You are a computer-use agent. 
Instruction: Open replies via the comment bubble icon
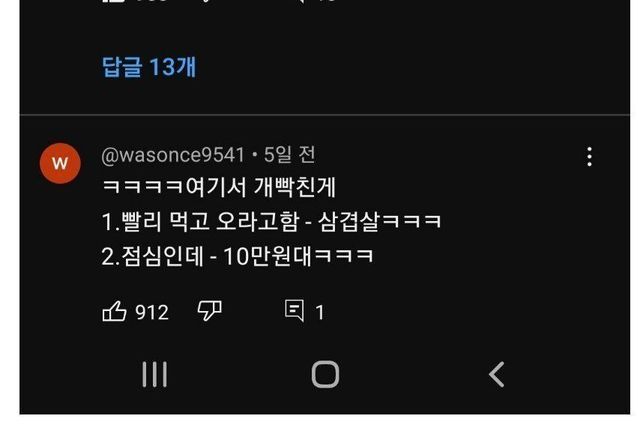294,310
